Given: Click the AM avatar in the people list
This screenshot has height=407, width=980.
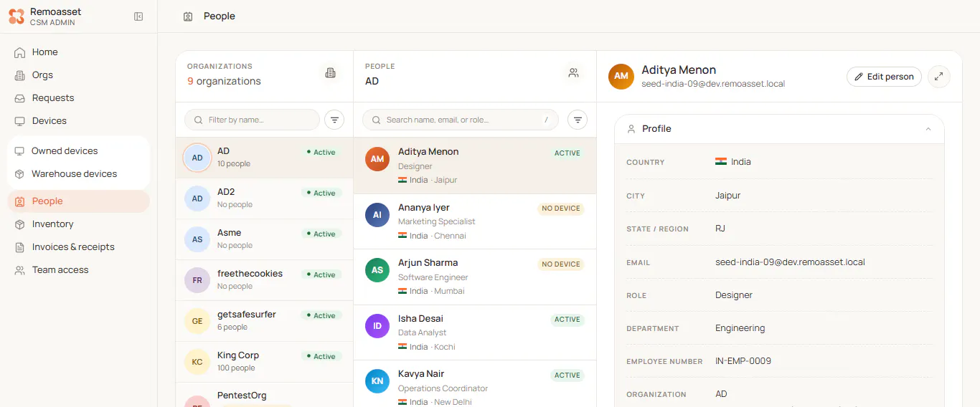Looking at the screenshot, I should (377, 159).
